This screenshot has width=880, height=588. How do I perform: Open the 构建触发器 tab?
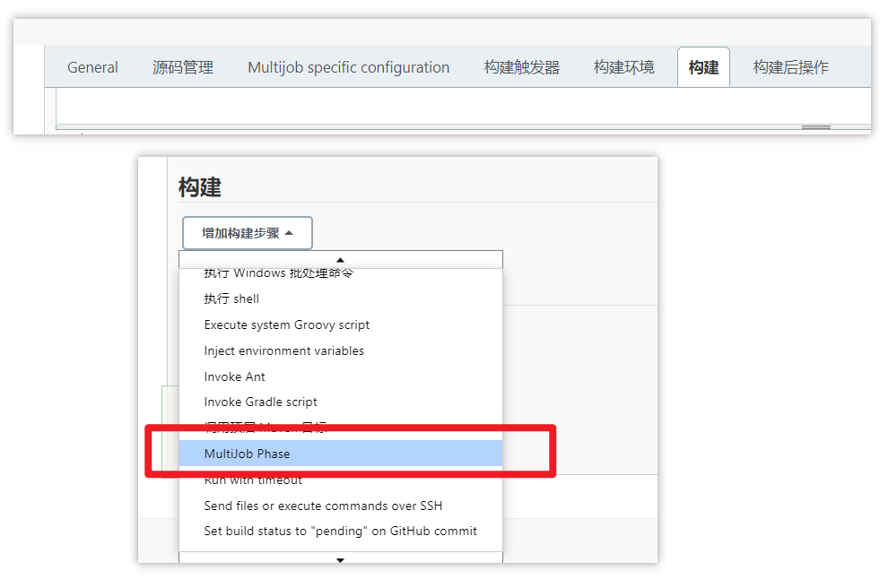(x=521, y=66)
